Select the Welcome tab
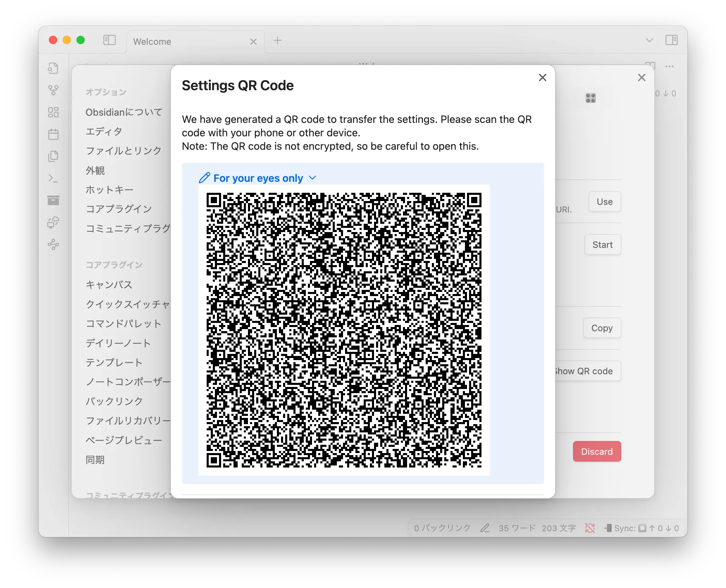This screenshot has width=726, height=588. coord(152,41)
